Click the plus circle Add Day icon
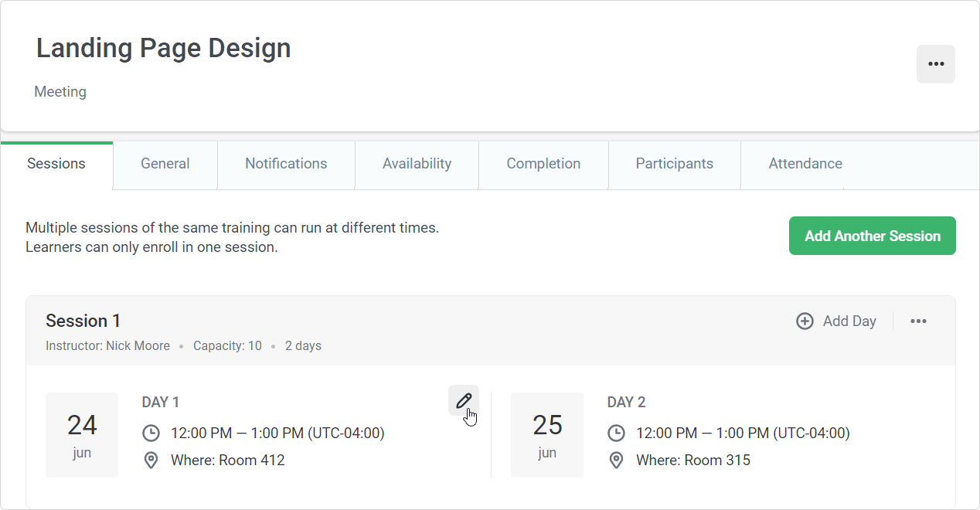 (805, 321)
